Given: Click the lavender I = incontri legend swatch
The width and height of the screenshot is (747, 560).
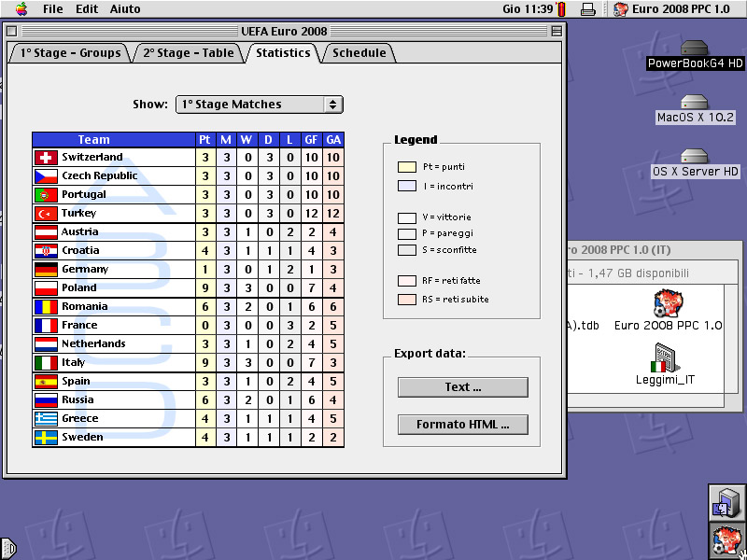Looking at the screenshot, I should pos(407,186).
